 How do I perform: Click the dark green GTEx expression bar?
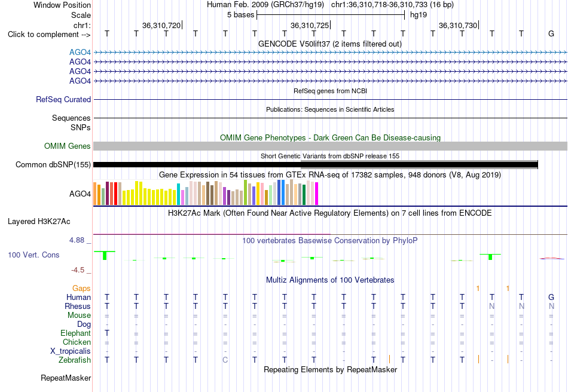click(x=304, y=195)
